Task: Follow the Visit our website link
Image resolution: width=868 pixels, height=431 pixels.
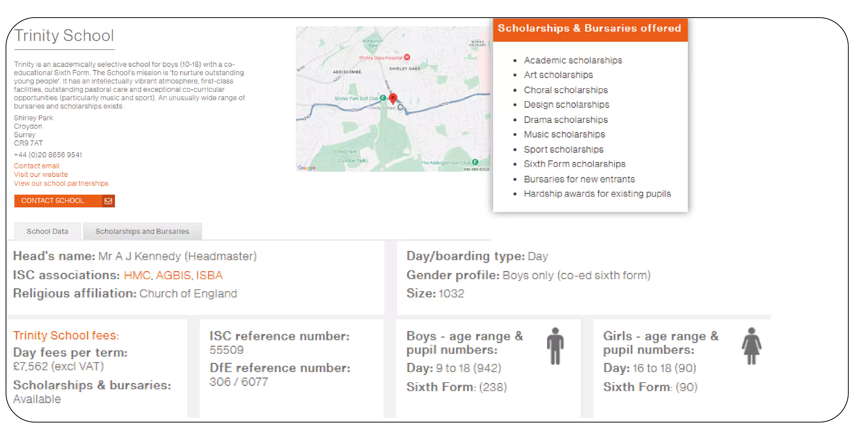Action: tap(41, 174)
